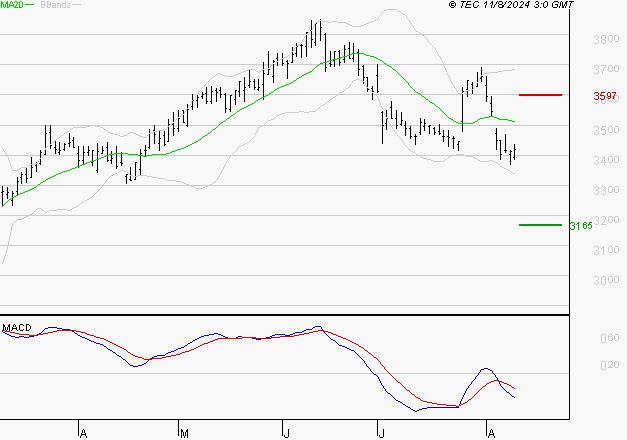Click the 3200 price axis label
This screenshot has width=627, height=440.
606,220
